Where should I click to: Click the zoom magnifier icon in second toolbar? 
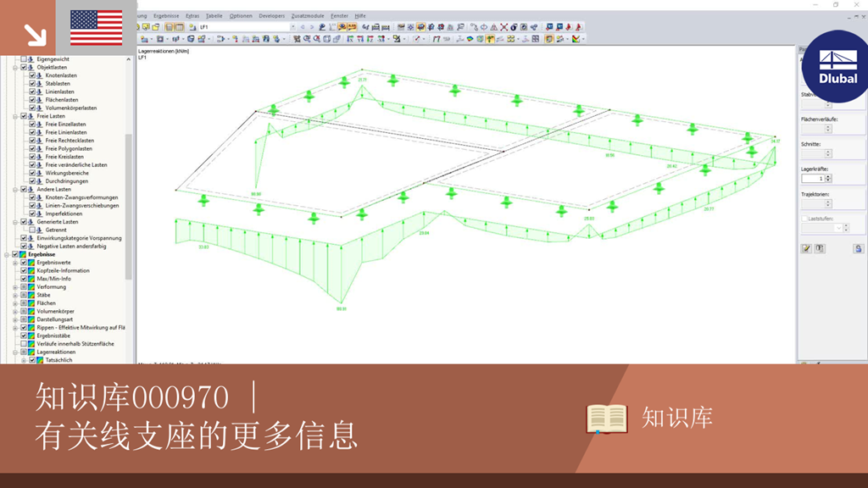coord(307,39)
